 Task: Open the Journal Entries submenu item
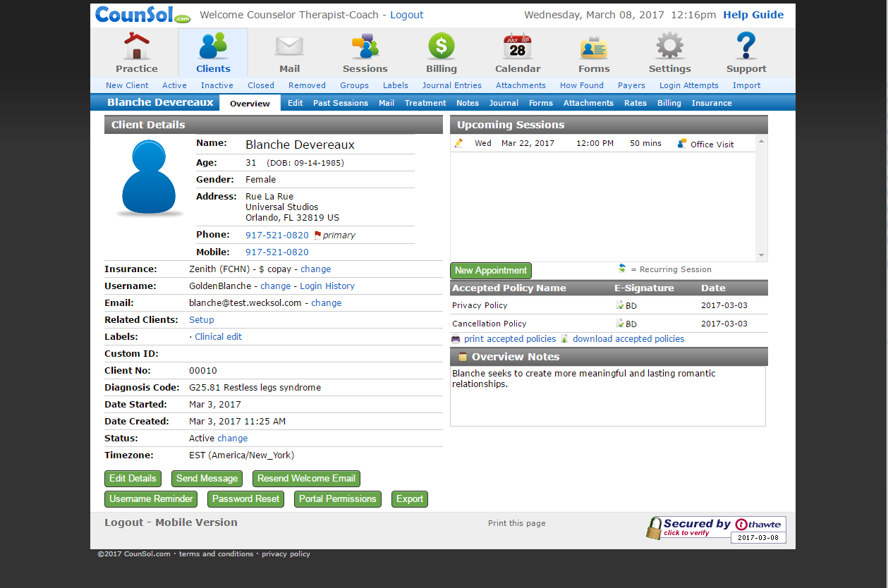[x=452, y=85]
